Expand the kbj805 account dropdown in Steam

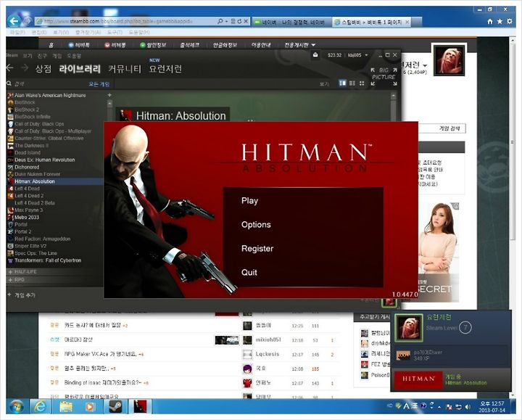click(358, 55)
